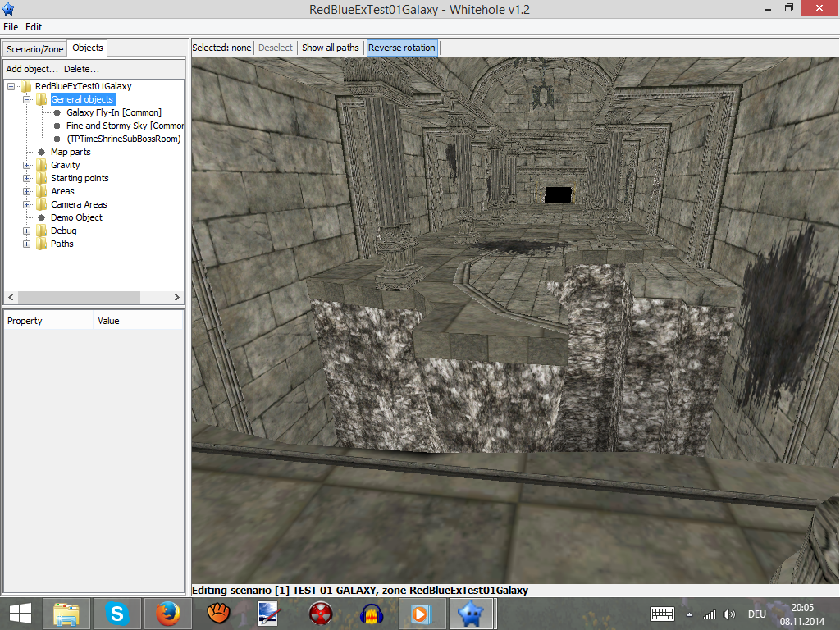Select Galaxy Fly-In [Common] object
The image size is (840, 630).
pyautogui.click(x=113, y=112)
